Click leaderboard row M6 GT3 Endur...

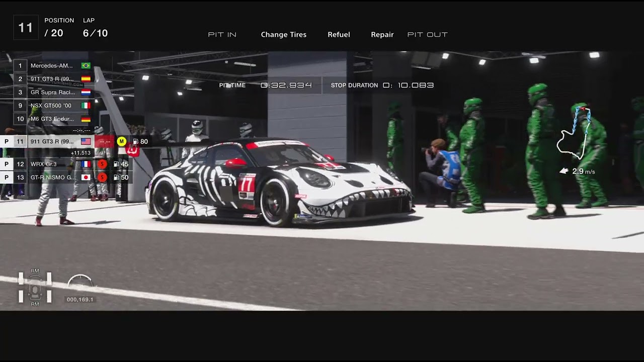(x=53, y=119)
